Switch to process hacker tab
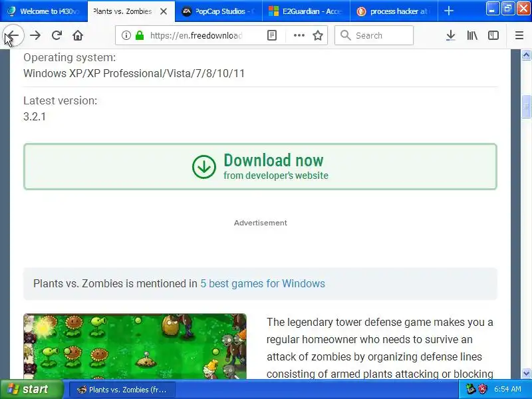The image size is (532, 399). (394, 11)
